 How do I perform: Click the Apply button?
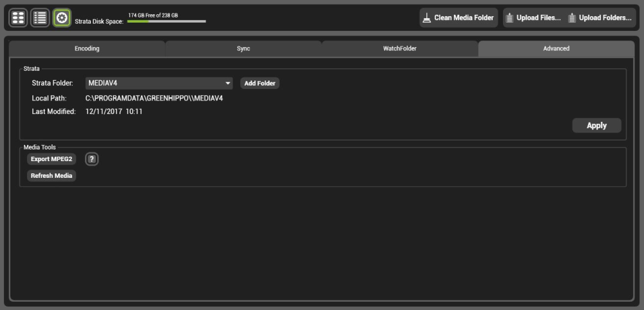tap(596, 126)
